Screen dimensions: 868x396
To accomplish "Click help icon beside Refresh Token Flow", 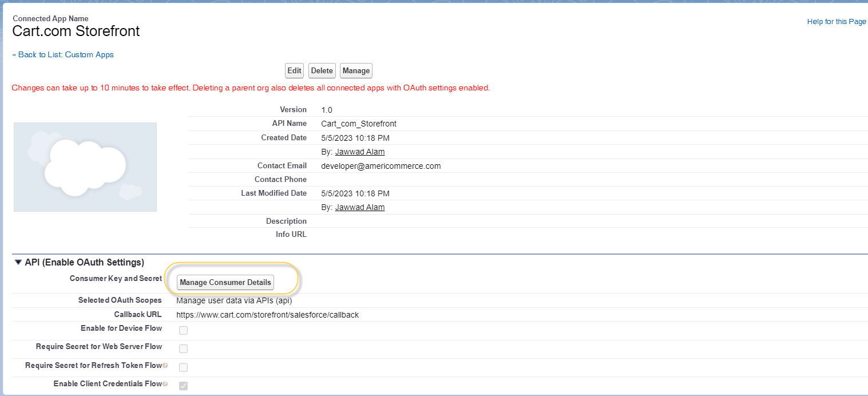I will (165, 366).
